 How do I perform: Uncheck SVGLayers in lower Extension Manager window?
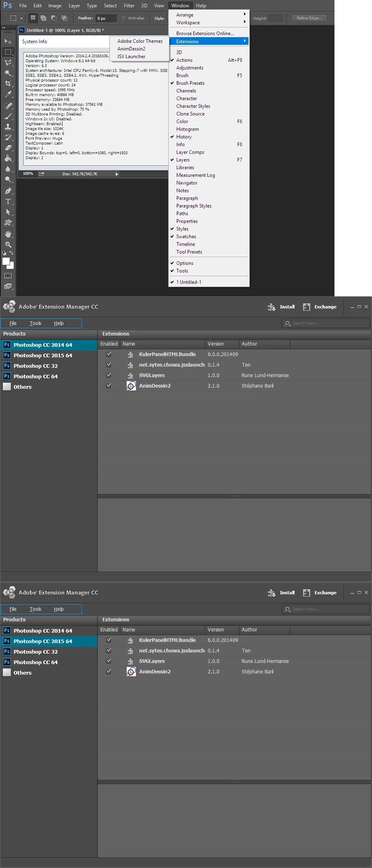click(x=109, y=661)
